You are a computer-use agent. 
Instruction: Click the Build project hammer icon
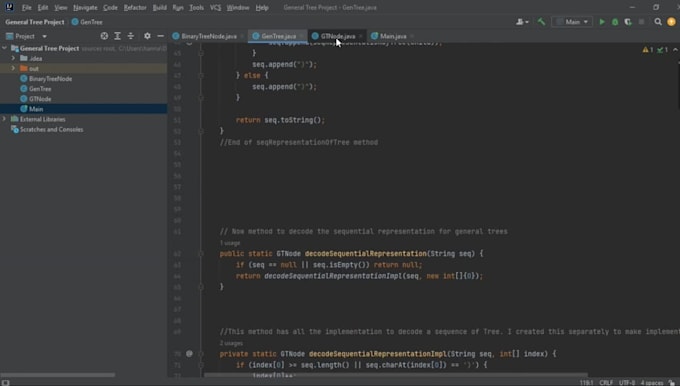click(x=541, y=22)
